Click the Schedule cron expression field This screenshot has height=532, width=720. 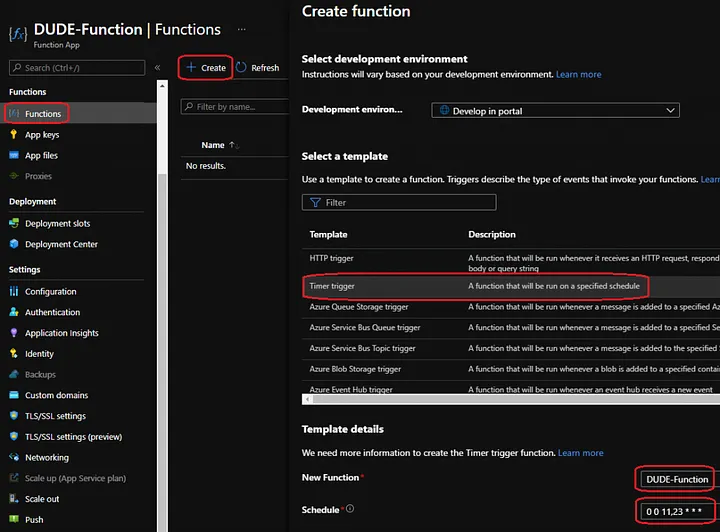point(676,510)
